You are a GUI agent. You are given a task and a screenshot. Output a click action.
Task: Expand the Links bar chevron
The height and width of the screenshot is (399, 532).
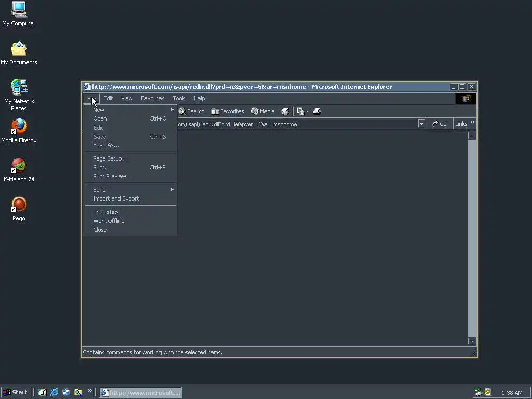(x=473, y=122)
